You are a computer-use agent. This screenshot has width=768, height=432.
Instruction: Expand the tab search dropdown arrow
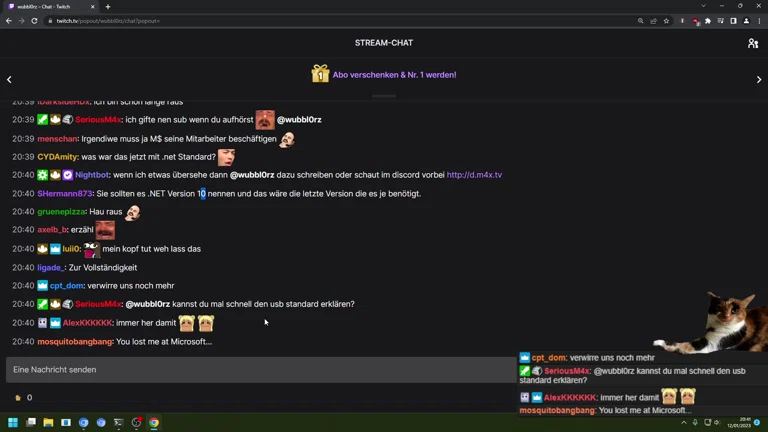[x=703, y=6]
